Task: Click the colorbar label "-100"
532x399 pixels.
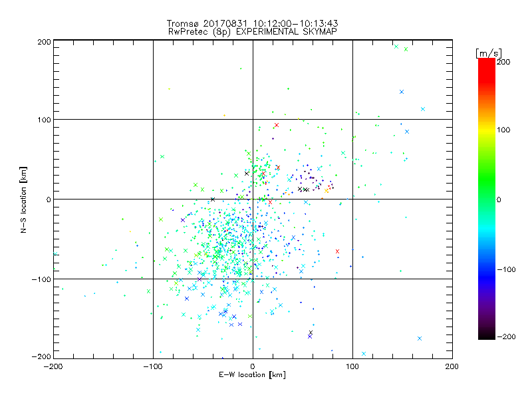Action: pos(506,270)
